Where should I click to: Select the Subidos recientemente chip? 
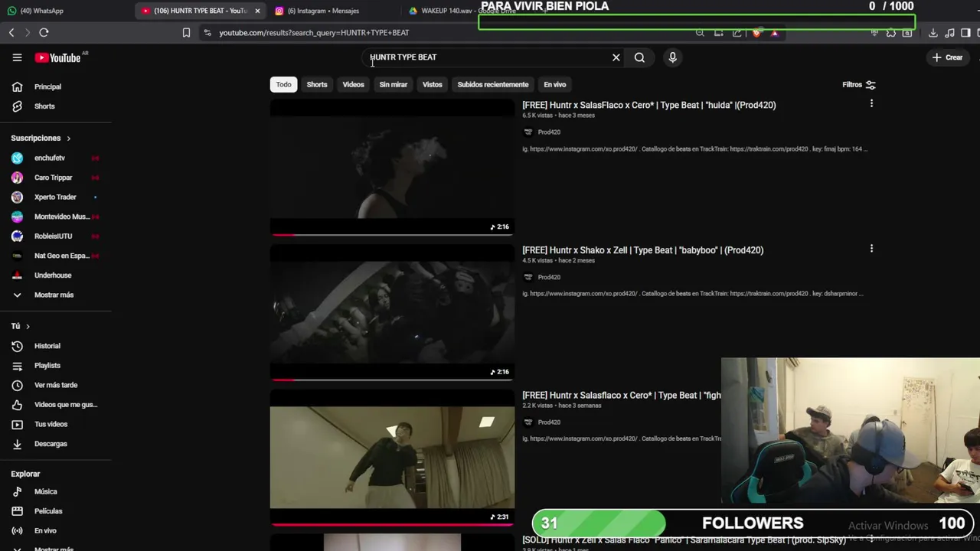pyautogui.click(x=493, y=85)
